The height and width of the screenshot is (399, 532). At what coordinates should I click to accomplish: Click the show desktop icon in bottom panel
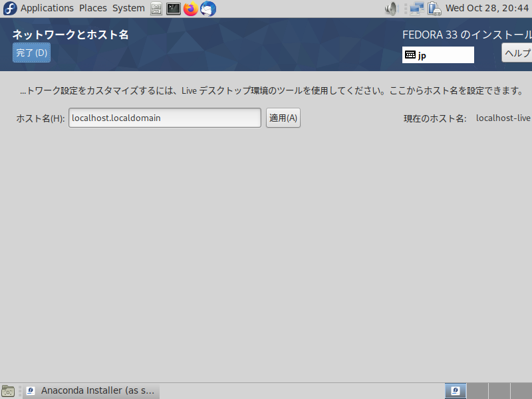click(x=8, y=391)
